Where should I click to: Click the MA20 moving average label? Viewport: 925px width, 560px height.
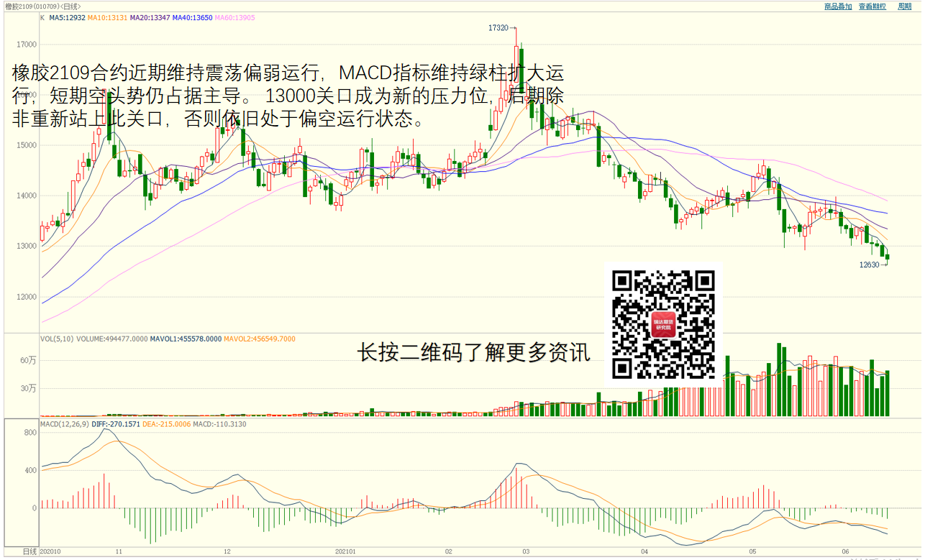(150, 17)
